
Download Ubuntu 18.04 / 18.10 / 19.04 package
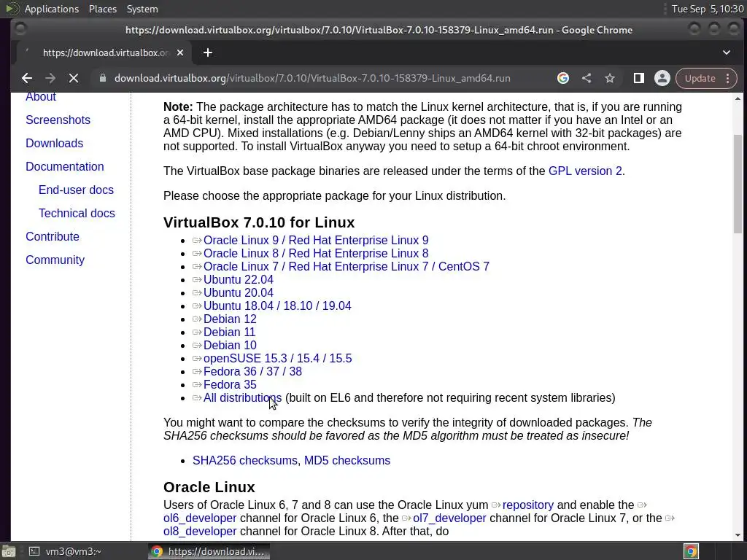[277, 306]
